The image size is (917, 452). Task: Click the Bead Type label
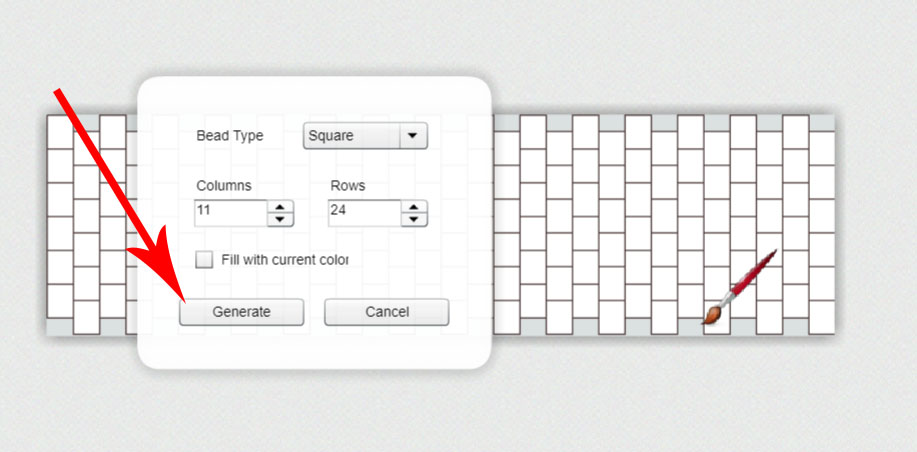click(x=230, y=136)
